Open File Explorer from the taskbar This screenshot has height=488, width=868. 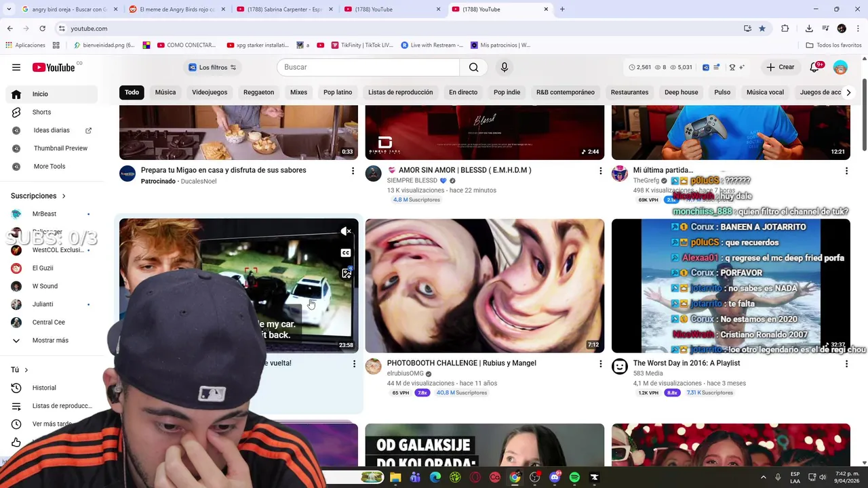click(x=395, y=477)
